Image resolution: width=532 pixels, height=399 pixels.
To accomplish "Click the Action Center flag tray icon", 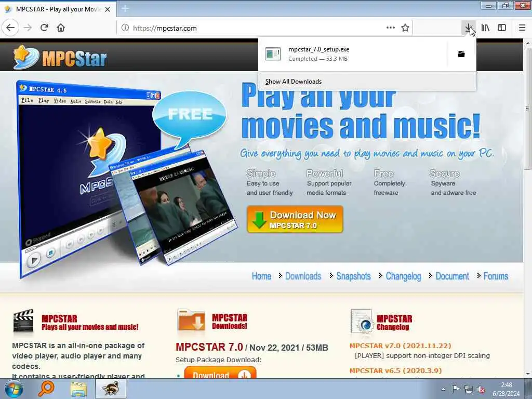I will click(456, 389).
